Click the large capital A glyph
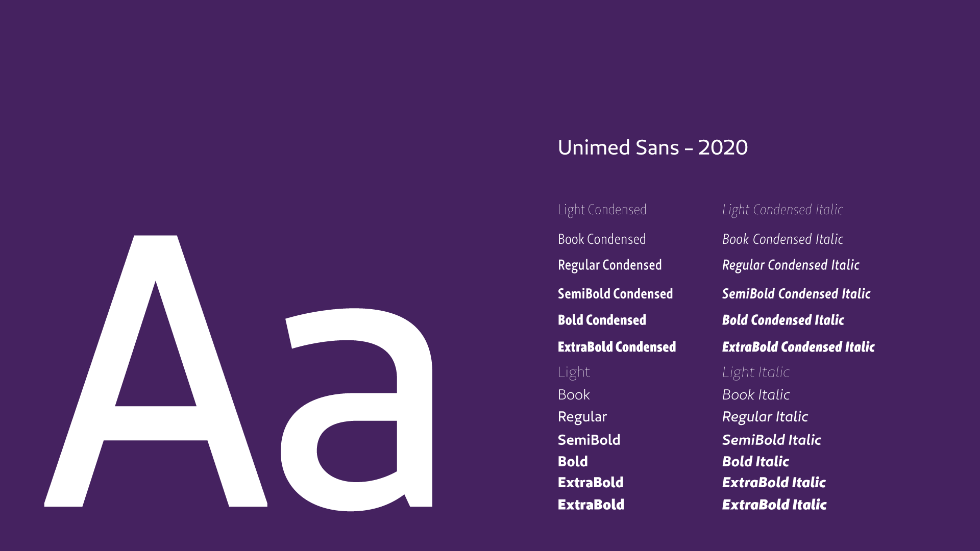Screen dimensions: 980x551 point(156,371)
